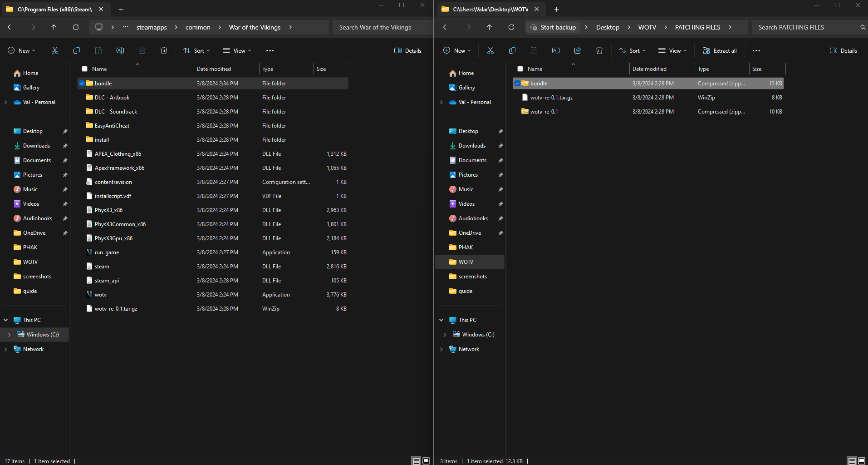This screenshot has width=868, height=465.
Task: Open See more options in left window toolbar
Action: pyautogui.click(x=270, y=51)
